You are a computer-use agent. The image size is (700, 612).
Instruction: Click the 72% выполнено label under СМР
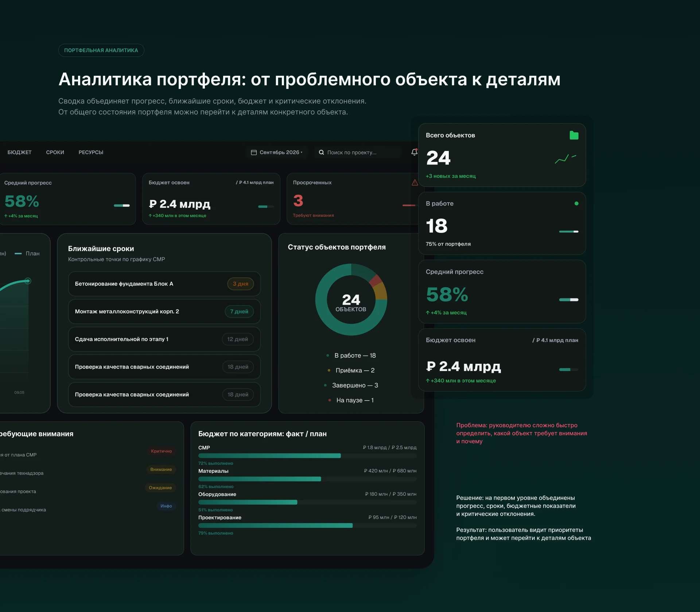tap(215, 463)
